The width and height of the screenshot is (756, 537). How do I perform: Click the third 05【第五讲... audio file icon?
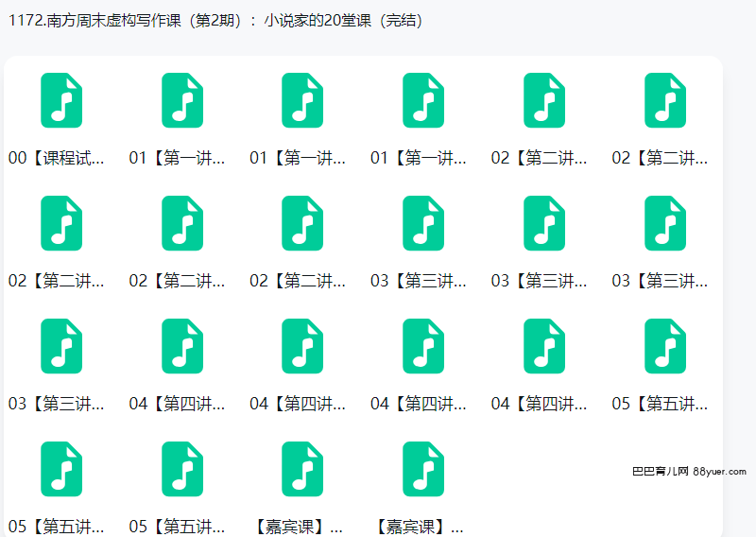pyautogui.click(x=182, y=469)
